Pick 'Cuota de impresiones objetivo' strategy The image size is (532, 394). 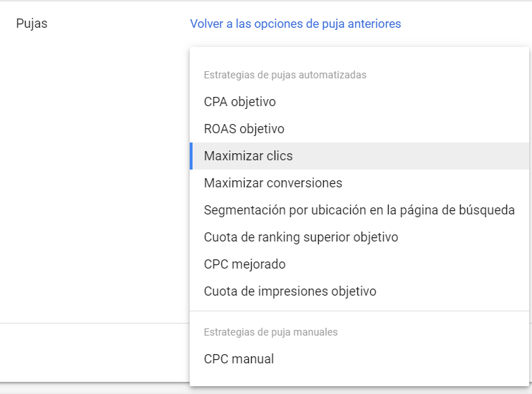[x=290, y=291]
